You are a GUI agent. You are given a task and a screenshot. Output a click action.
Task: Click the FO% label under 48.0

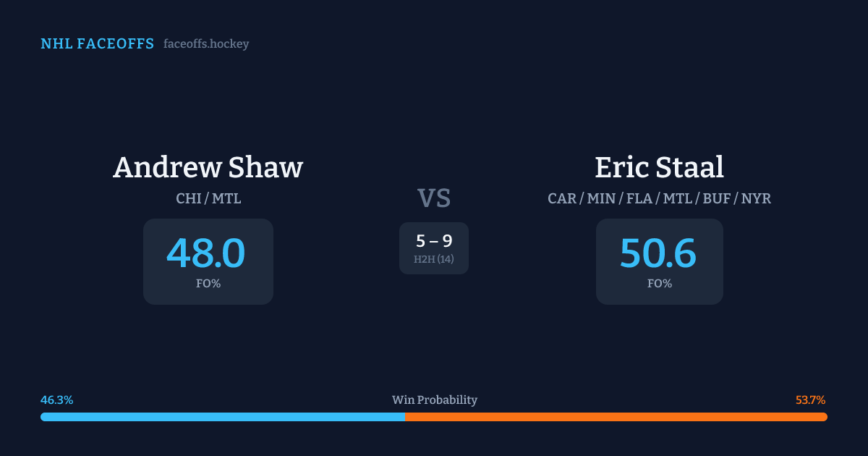(x=208, y=284)
